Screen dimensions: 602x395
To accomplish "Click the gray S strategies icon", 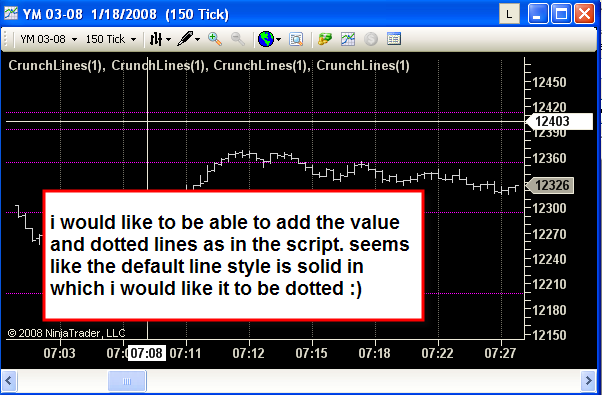I will pyautogui.click(x=371, y=39).
